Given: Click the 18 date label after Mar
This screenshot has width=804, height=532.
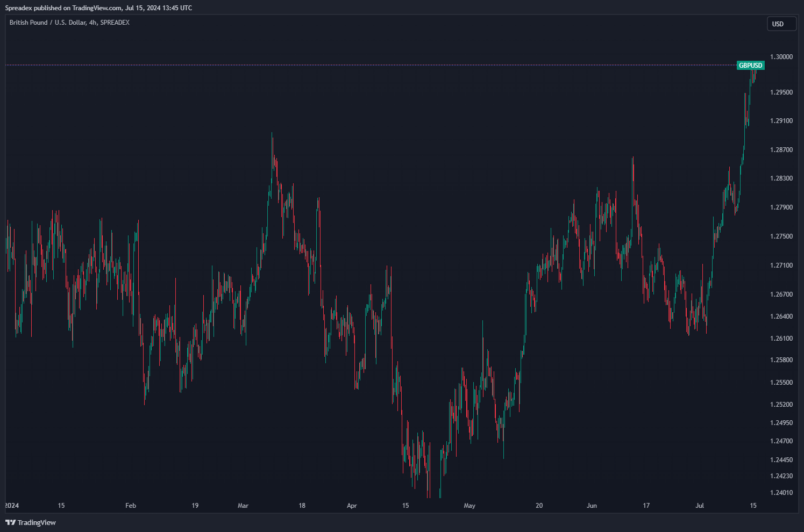Looking at the screenshot, I should tap(302, 506).
